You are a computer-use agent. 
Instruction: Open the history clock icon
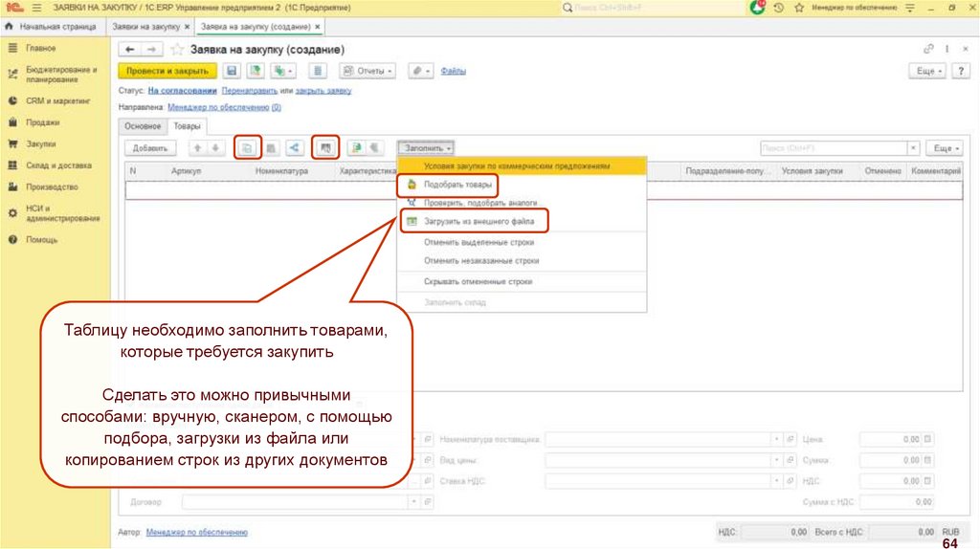(779, 7)
